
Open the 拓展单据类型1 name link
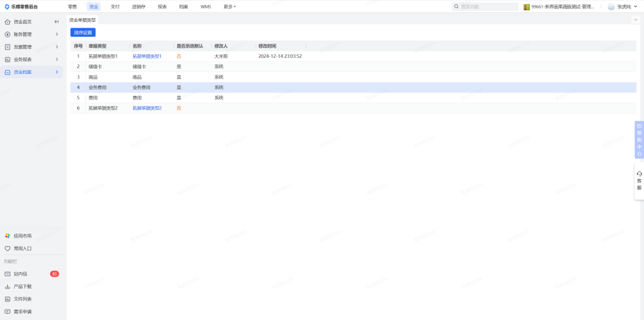(x=147, y=56)
